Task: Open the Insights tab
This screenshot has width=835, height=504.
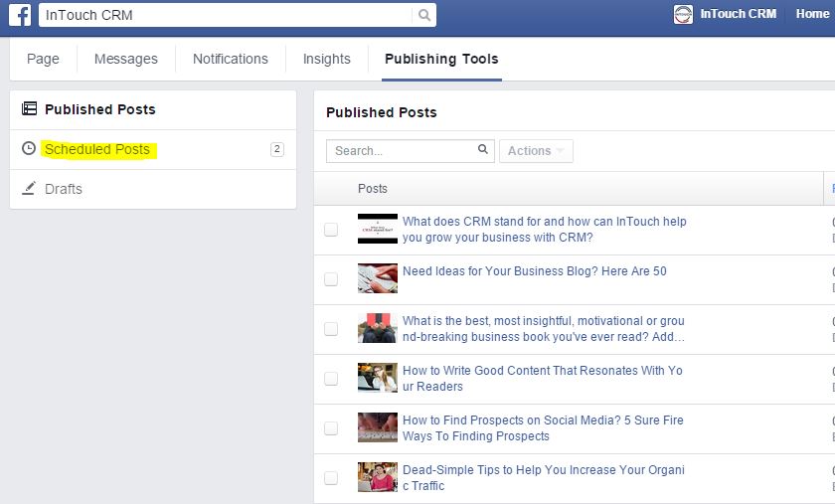Action: tap(326, 59)
